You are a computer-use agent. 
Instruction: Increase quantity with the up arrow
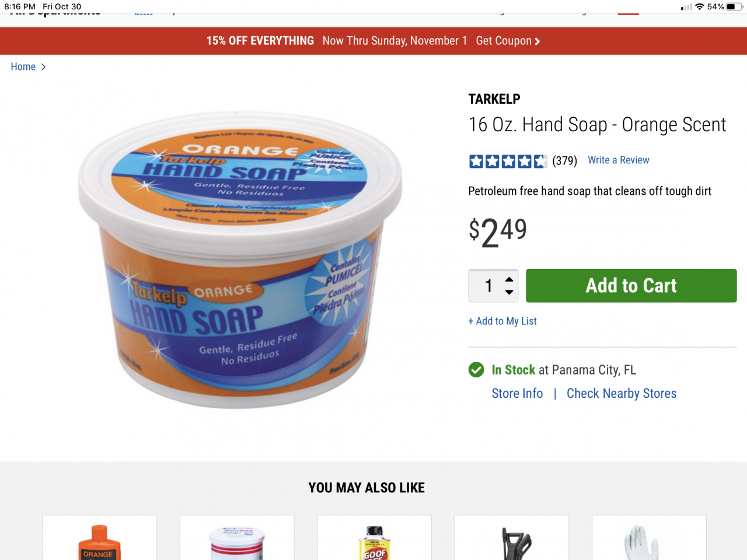[x=509, y=279]
